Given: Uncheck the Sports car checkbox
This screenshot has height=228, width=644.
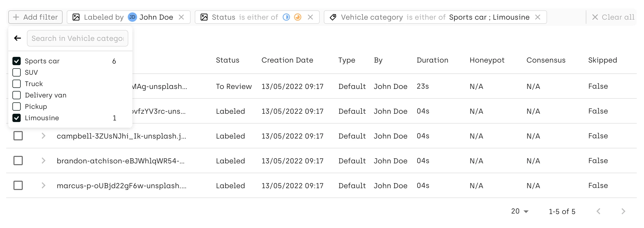Looking at the screenshot, I should (x=17, y=61).
